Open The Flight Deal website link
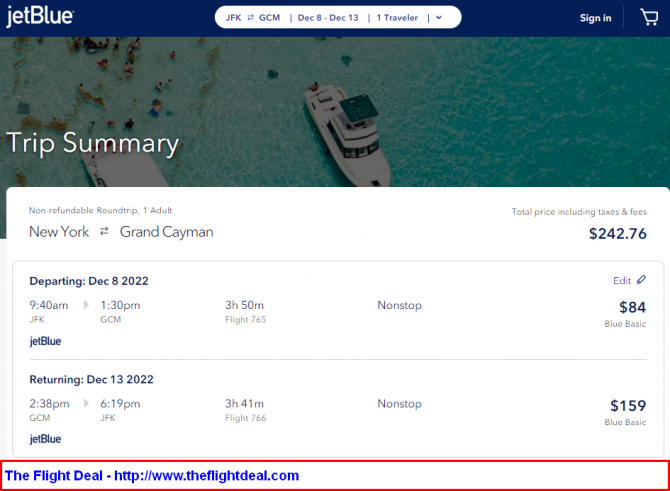 pyautogui.click(x=152, y=476)
